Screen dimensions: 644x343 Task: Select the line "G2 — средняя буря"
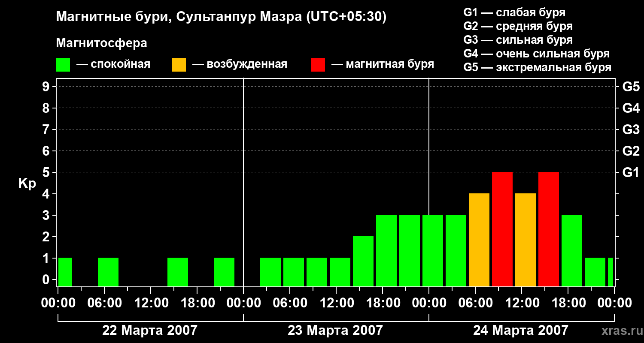click(518, 26)
